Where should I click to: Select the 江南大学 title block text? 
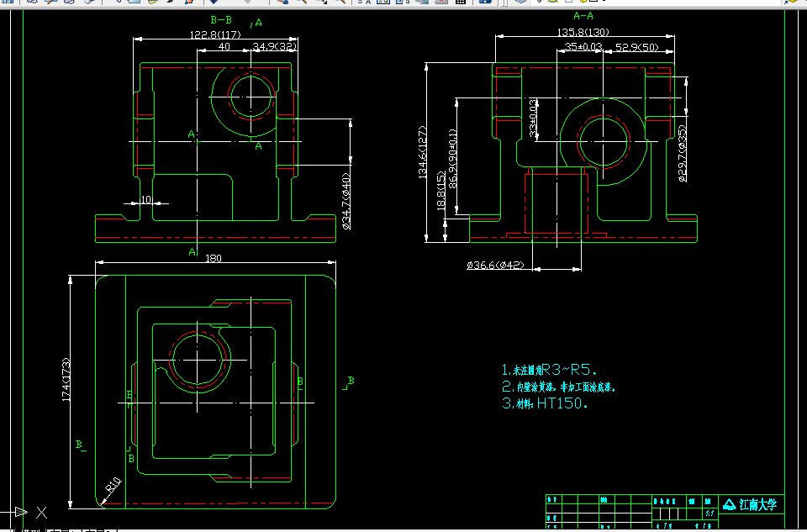(757, 504)
